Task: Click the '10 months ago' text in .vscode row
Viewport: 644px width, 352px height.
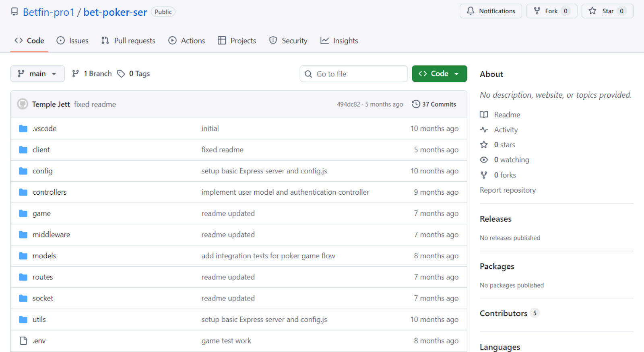Action: [x=434, y=128]
